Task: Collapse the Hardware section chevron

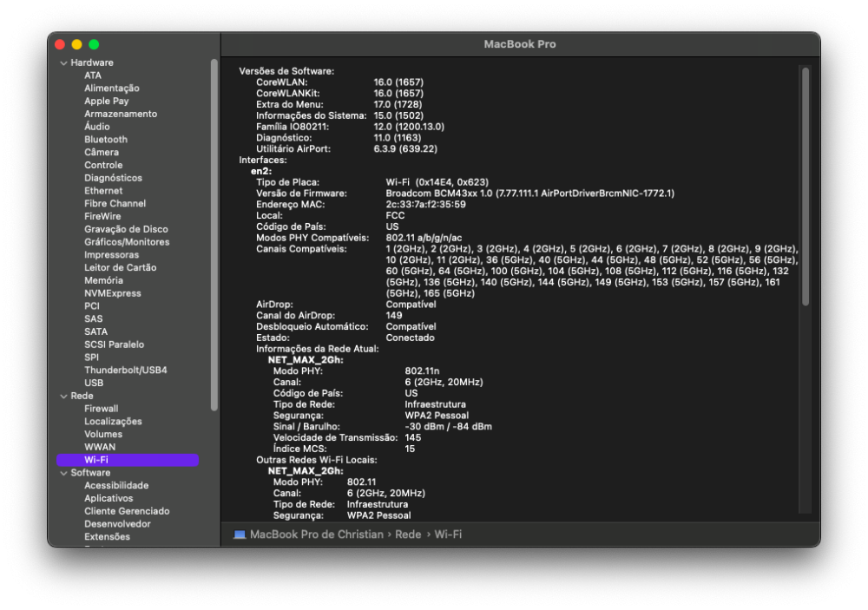Action: coord(63,63)
